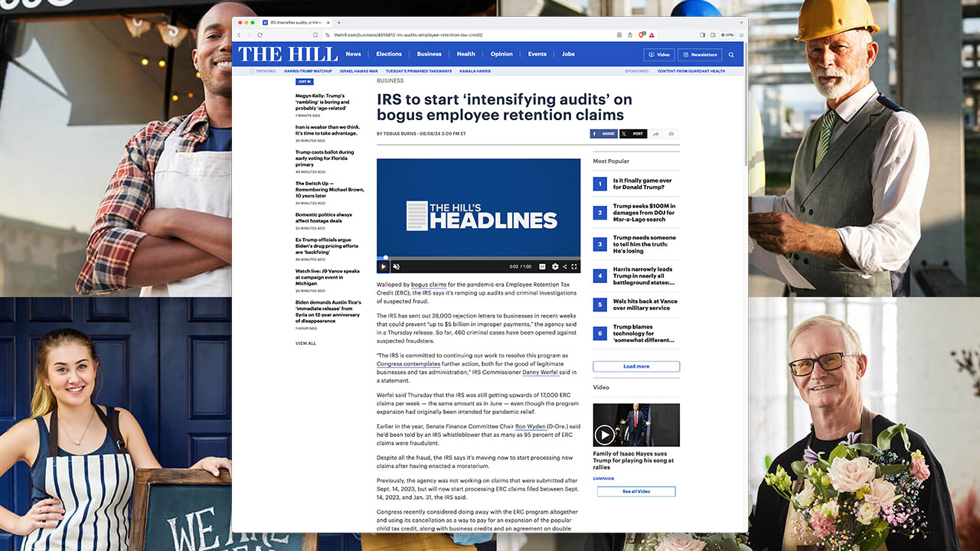Click the forward share arrow icon
980x551 pixels.
[656, 134]
